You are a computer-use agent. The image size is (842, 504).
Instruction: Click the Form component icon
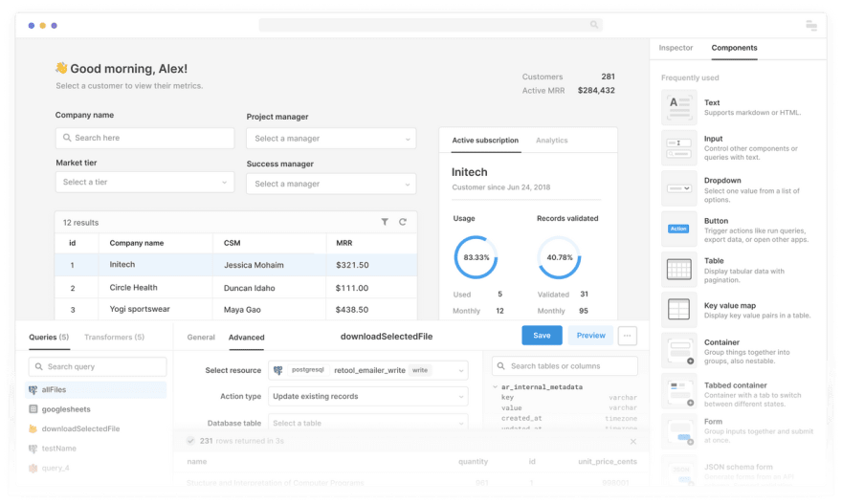tap(678, 431)
